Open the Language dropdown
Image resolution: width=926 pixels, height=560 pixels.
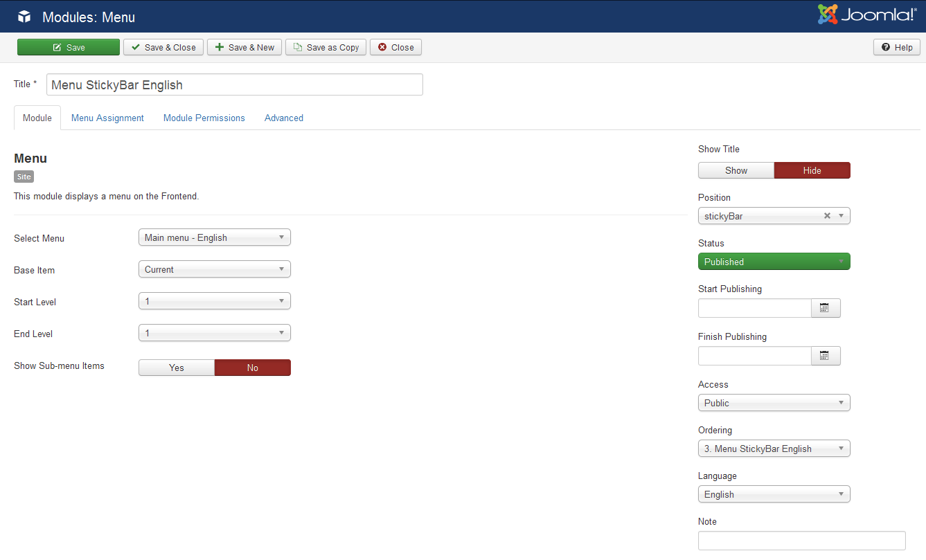tap(774, 494)
